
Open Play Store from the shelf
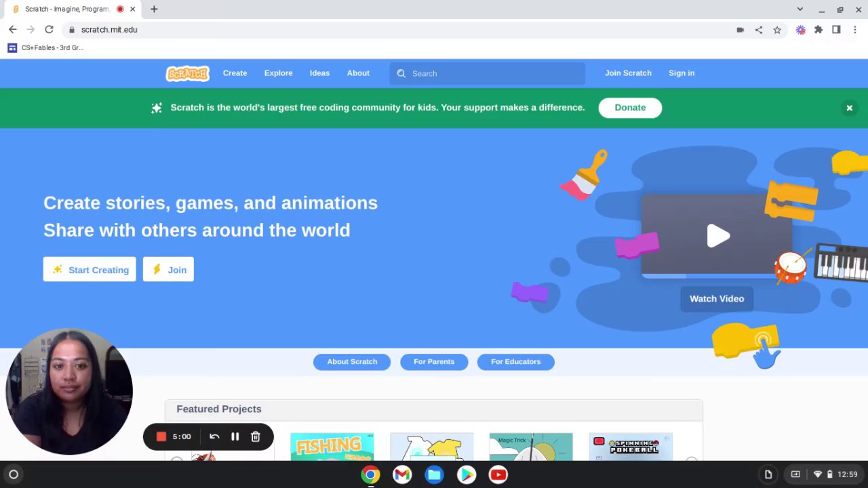pos(466,474)
